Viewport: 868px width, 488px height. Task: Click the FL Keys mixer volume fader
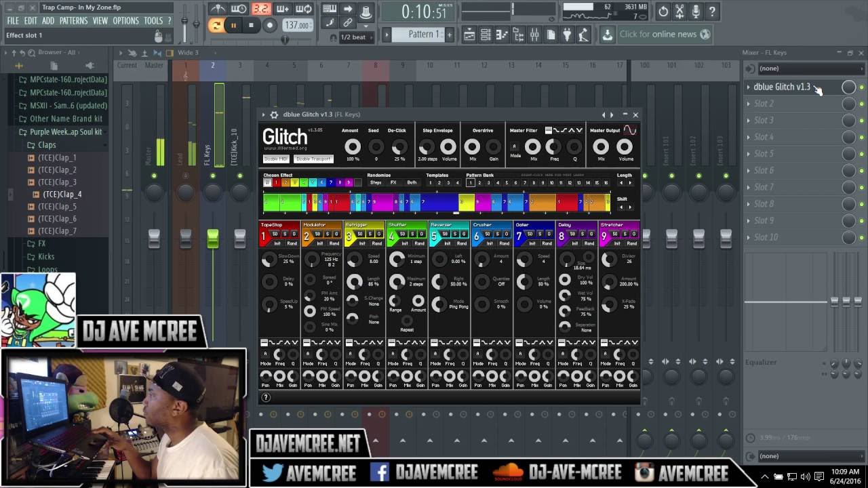click(x=213, y=239)
